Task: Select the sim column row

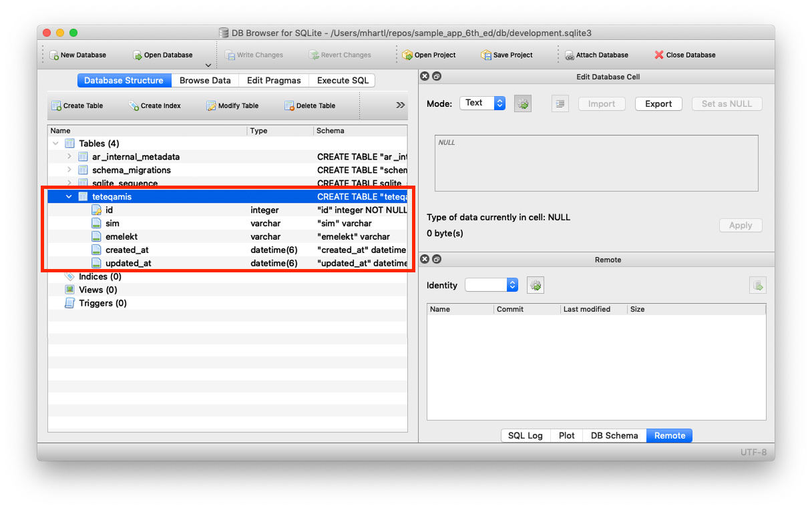Action: pyautogui.click(x=228, y=224)
